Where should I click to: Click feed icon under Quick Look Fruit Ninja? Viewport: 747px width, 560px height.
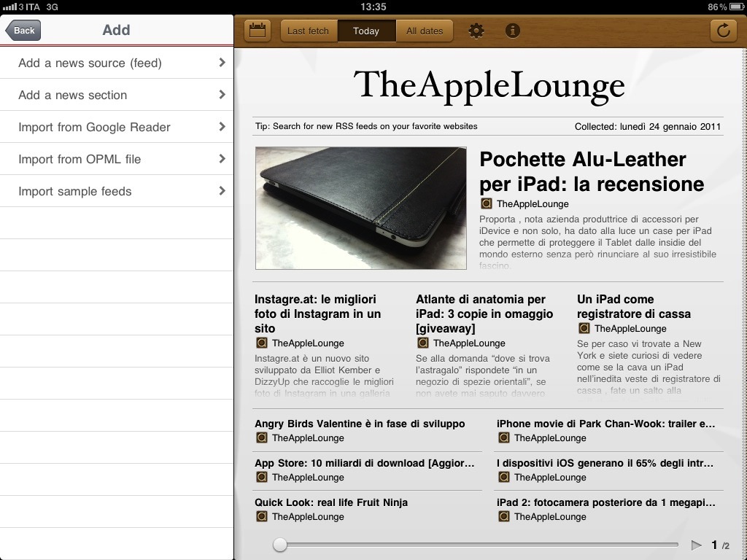tap(262, 516)
